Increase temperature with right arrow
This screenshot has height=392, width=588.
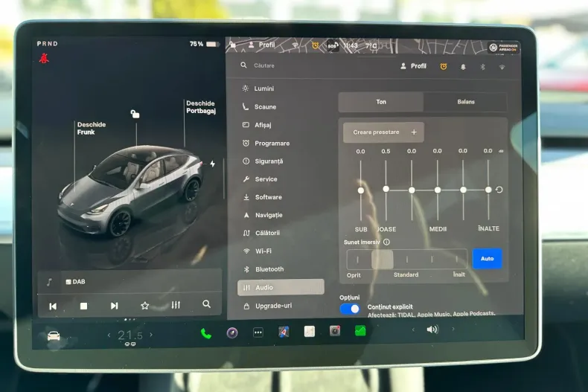[151, 334]
